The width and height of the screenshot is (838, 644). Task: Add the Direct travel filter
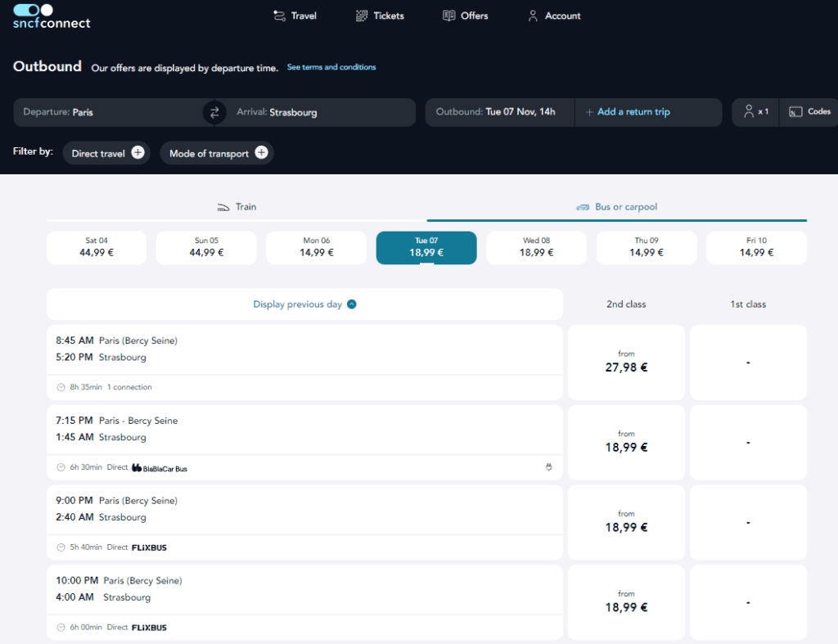coord(137,153)
